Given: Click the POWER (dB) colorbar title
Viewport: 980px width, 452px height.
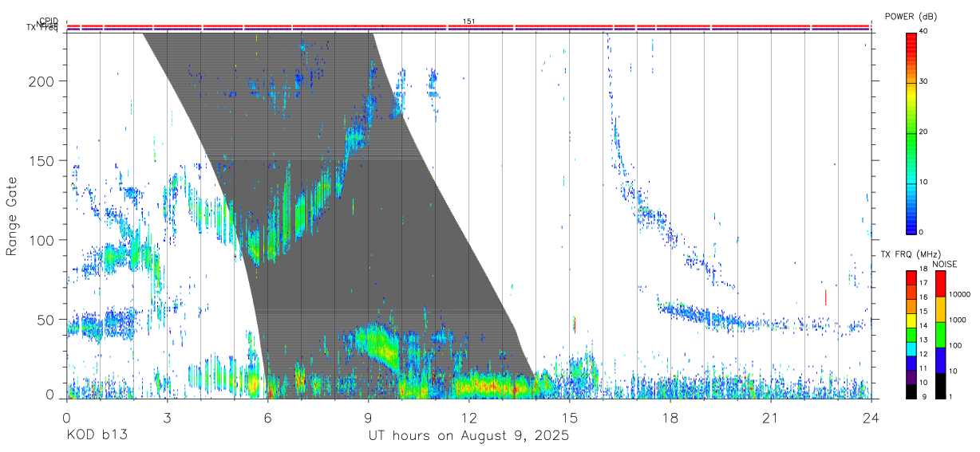Looking at the screenshot, I should pos(911,17).
